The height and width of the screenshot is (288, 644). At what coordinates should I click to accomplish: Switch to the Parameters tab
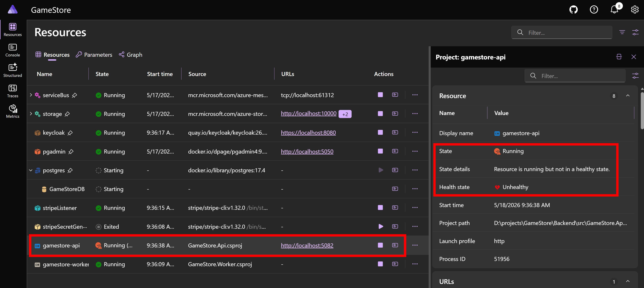pyautogui.click(x=94, y=55)
